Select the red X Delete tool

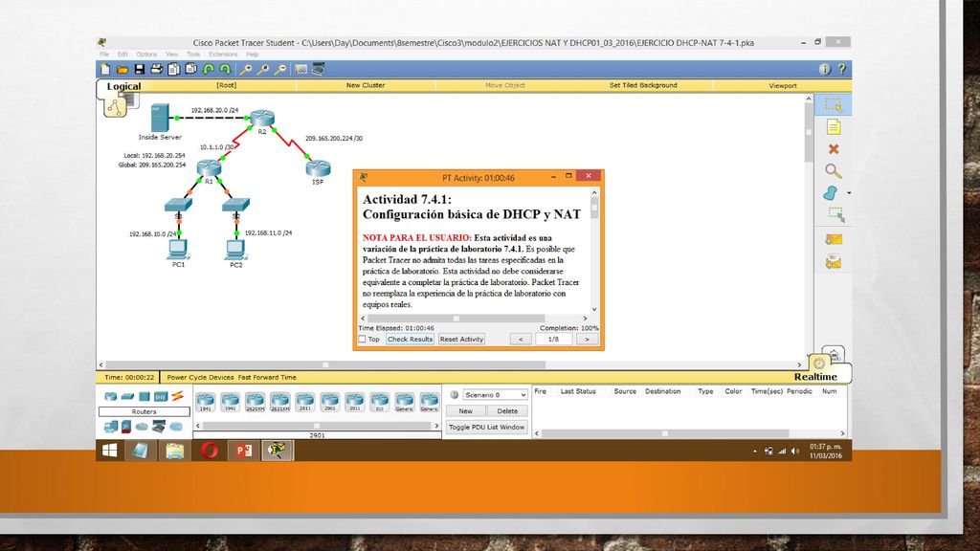tap(834, 149)
